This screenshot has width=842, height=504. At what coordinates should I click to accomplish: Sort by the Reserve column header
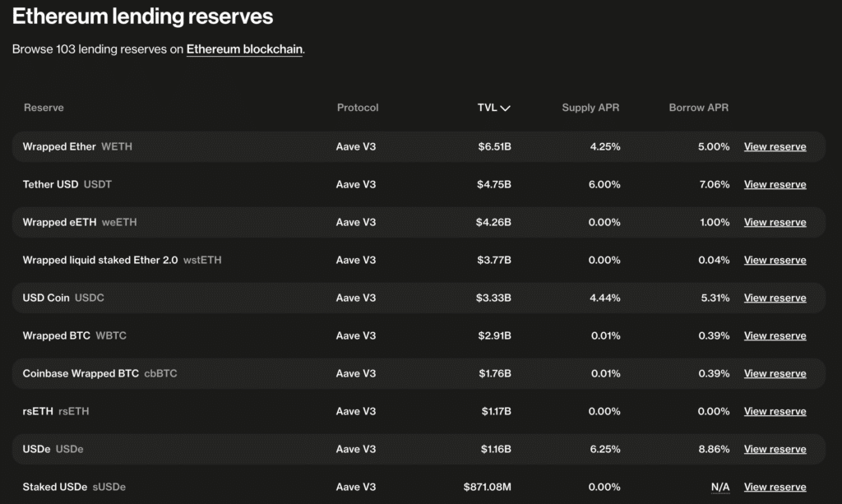pyautogui.click(x=44, y=108)
